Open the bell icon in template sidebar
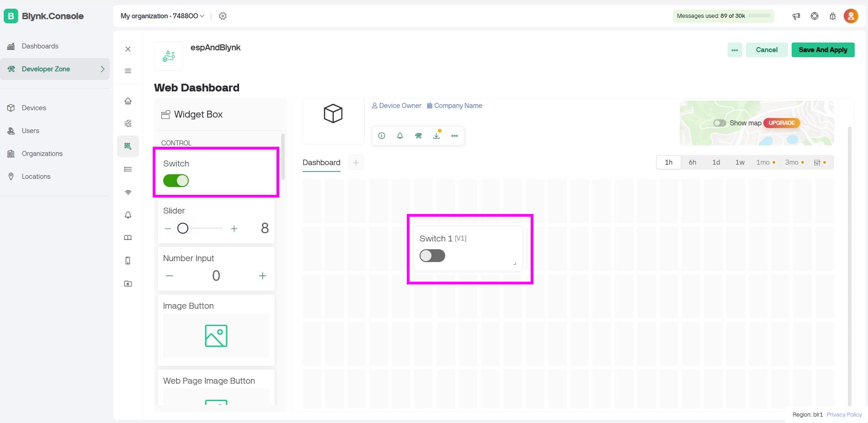 pyautogui.click(x=128, y=215)
